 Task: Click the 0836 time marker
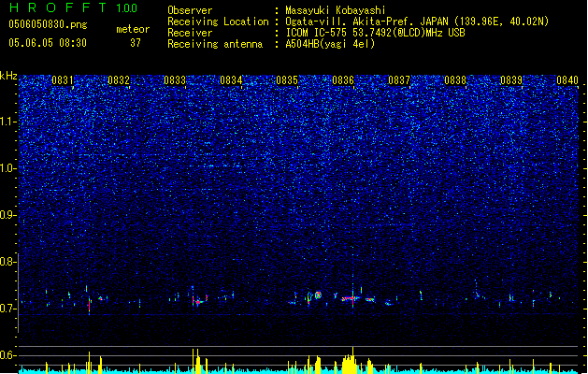coord(343,80)
